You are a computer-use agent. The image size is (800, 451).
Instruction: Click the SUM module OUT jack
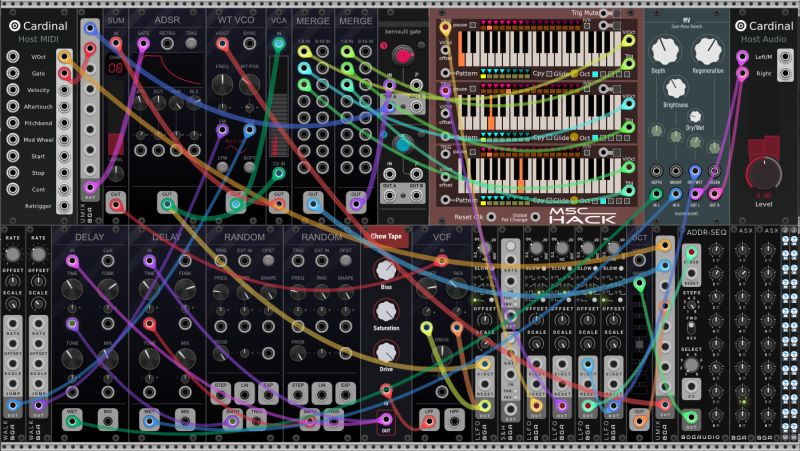[116, 205]
